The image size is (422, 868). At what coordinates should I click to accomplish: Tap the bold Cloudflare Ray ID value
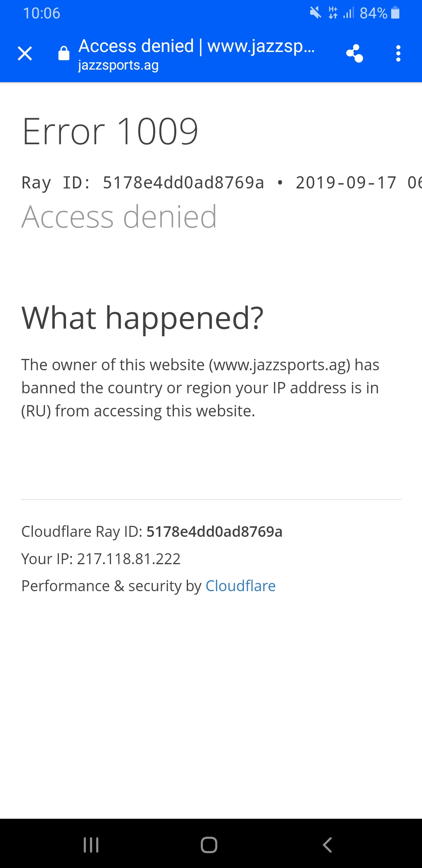(214, 532)
